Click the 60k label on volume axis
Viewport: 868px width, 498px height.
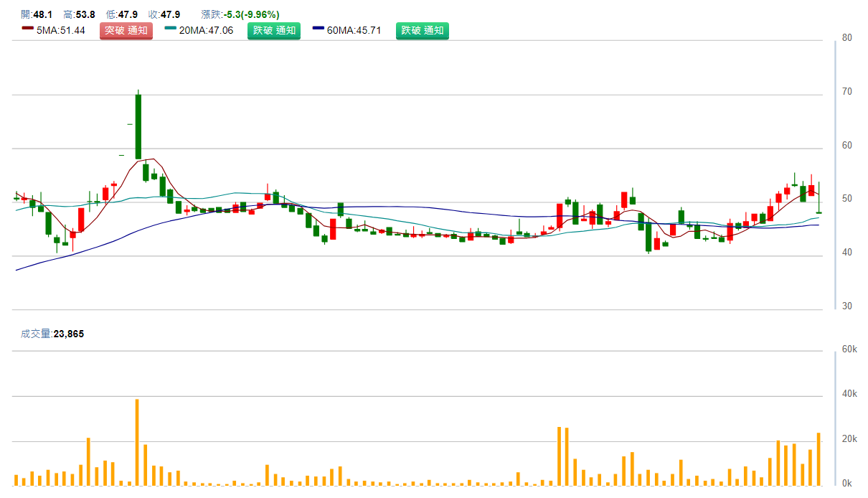point(850,349)
